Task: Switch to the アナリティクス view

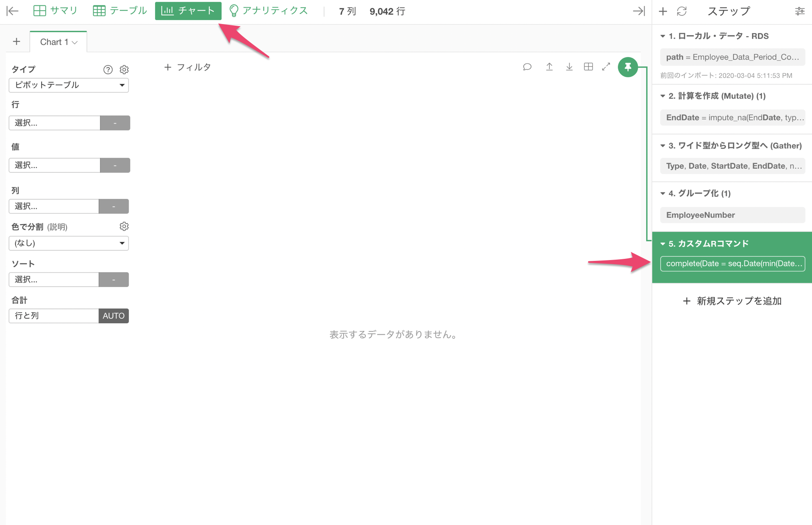Action: (268, 11)
